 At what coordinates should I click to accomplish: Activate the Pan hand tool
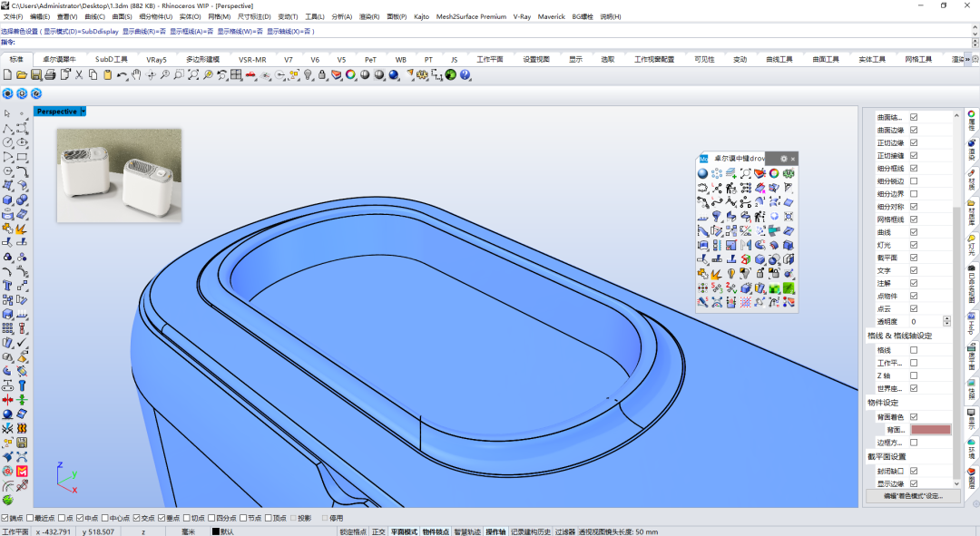click(136, 75)
